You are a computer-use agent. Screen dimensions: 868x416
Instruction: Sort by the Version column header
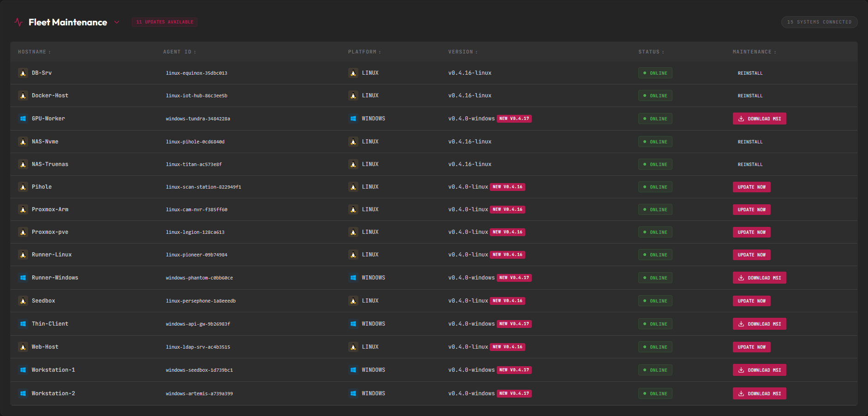463,52
